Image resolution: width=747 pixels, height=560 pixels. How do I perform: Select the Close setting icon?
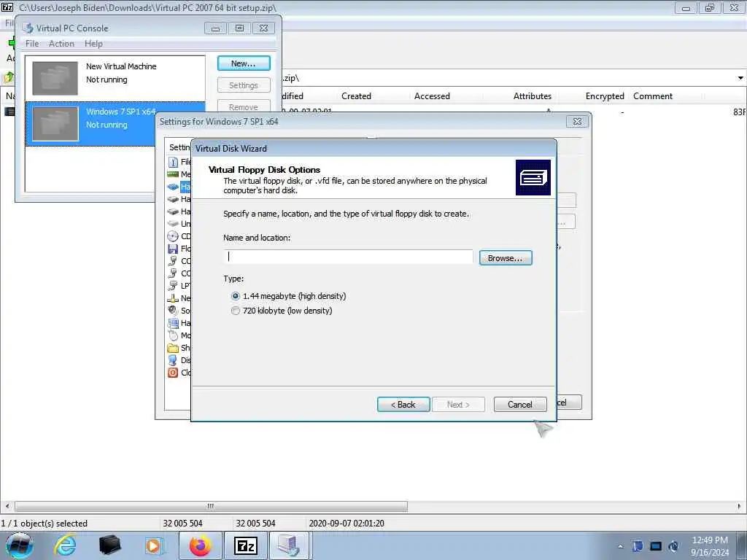tap(174, 373)
